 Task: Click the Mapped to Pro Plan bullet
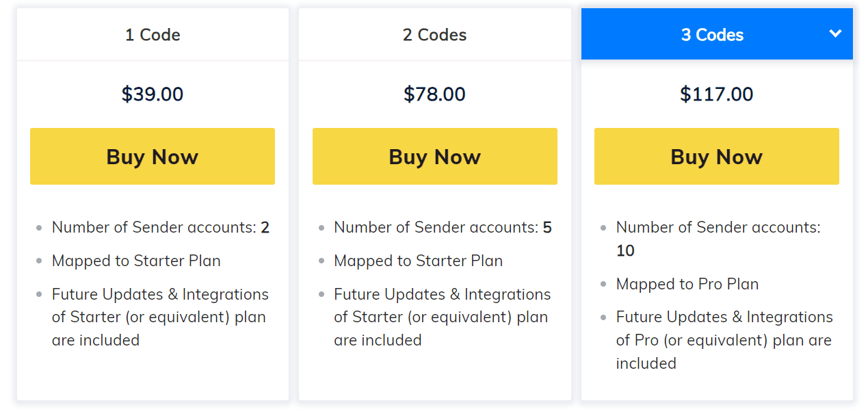[687, 283]
